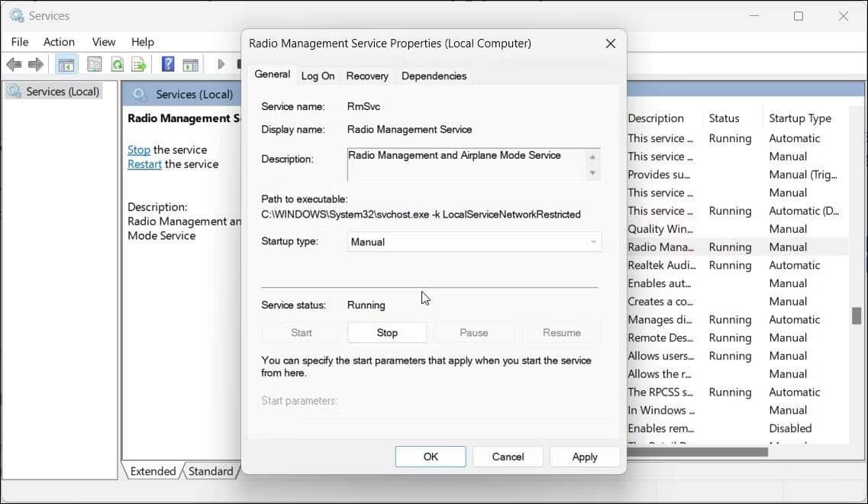Click the Export List toolbar icon
This screenshot has height=504, width=868.
pos(138,64)
